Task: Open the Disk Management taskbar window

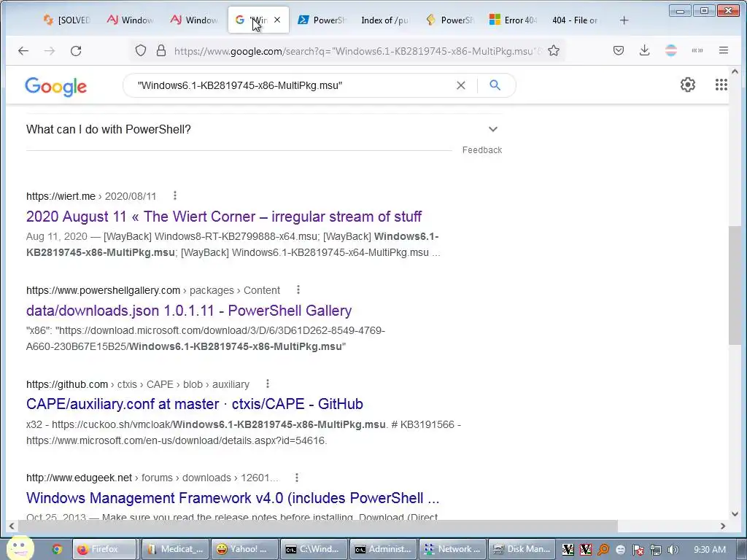Action: (x=522, y=549)
